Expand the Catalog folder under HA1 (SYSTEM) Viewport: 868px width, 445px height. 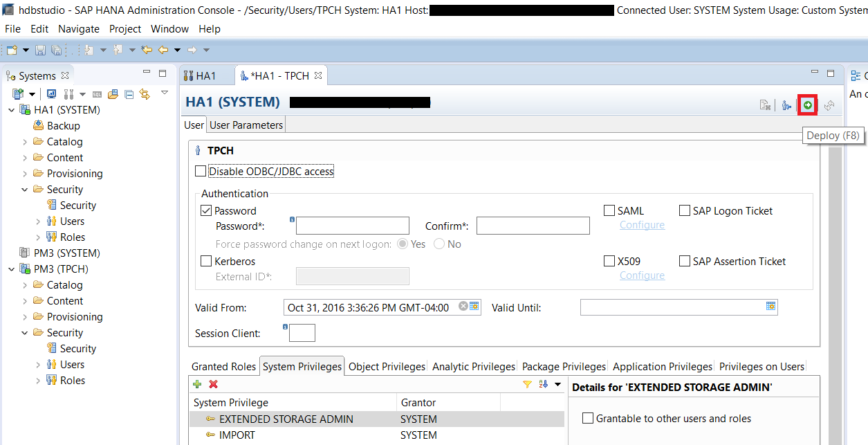[25, 142]
